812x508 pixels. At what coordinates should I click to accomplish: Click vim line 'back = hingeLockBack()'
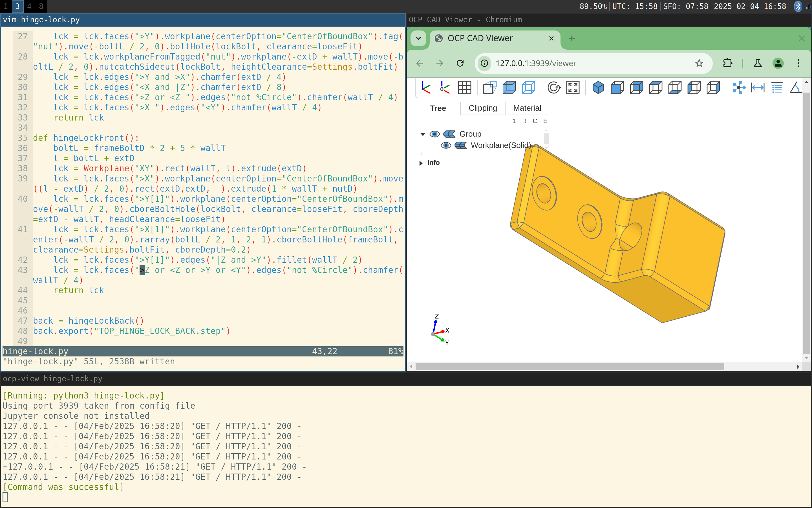click(88, 321)
